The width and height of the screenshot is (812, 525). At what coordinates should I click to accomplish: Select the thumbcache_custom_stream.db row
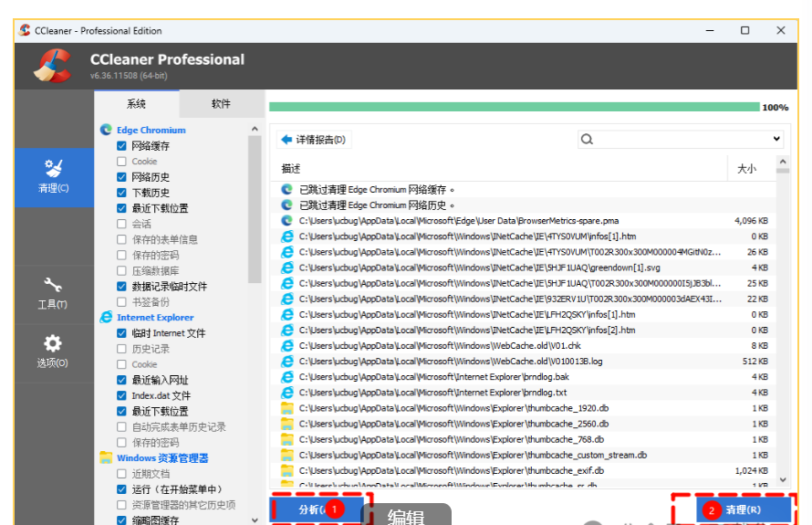click(x=523, y=455)
